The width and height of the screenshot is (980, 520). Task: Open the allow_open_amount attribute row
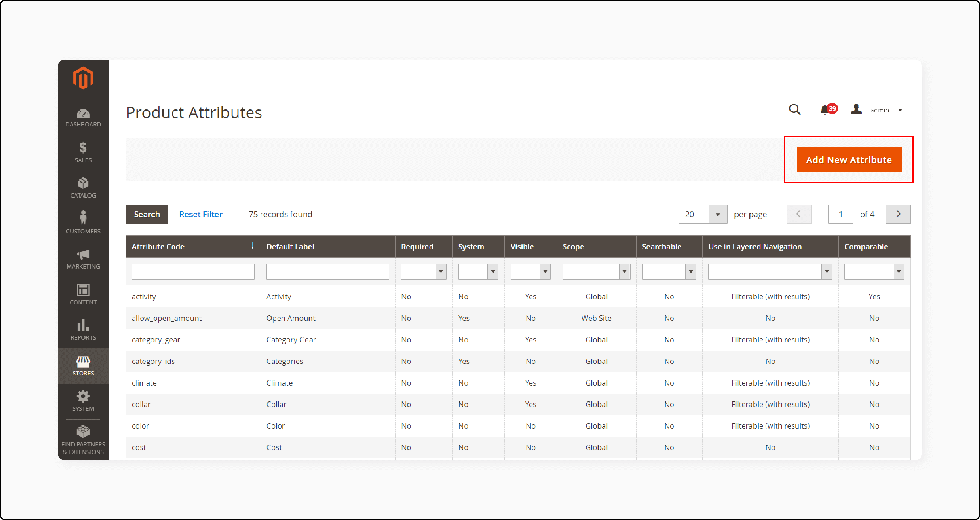(x=518, y=318)
